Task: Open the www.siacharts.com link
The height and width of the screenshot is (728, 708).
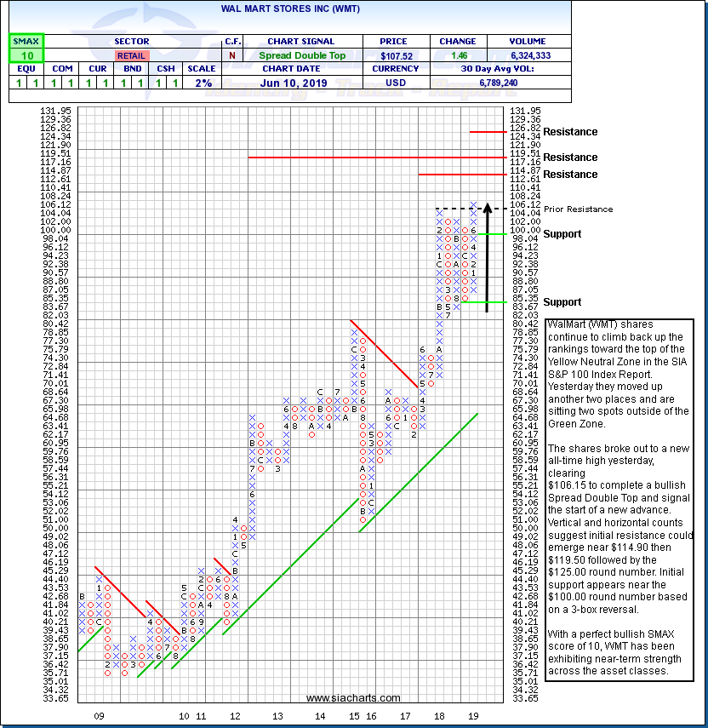Action: pos(353,698)
